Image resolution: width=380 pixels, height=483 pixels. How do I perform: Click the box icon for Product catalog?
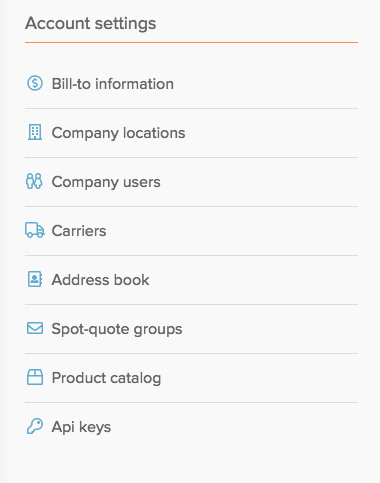tap(35, 377)
